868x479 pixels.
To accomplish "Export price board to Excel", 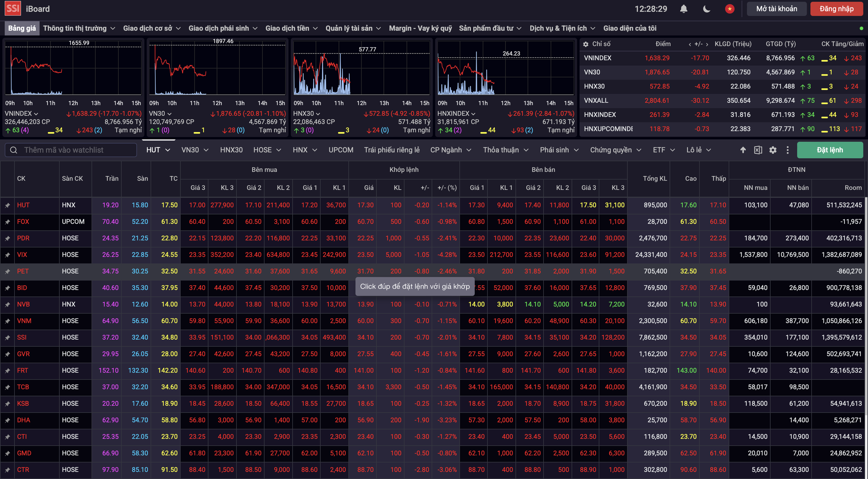I will (758, 150).
